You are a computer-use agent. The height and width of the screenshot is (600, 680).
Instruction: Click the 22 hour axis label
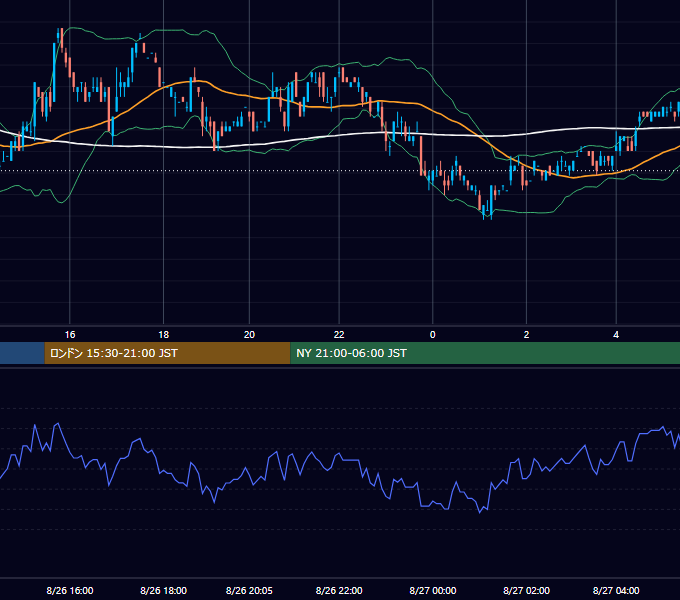[339, 335]
